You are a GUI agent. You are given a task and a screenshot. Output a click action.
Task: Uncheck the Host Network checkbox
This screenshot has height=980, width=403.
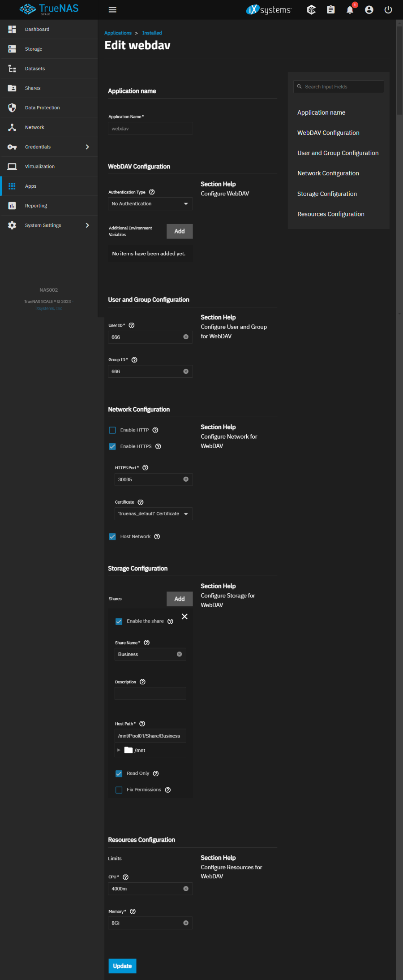[x=112, y=537]
